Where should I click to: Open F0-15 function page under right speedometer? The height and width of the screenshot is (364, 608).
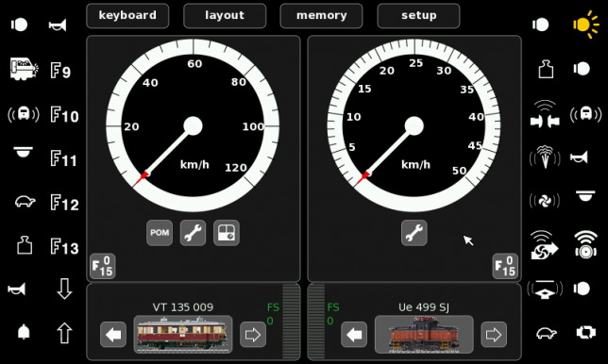[x=505, y=267]
